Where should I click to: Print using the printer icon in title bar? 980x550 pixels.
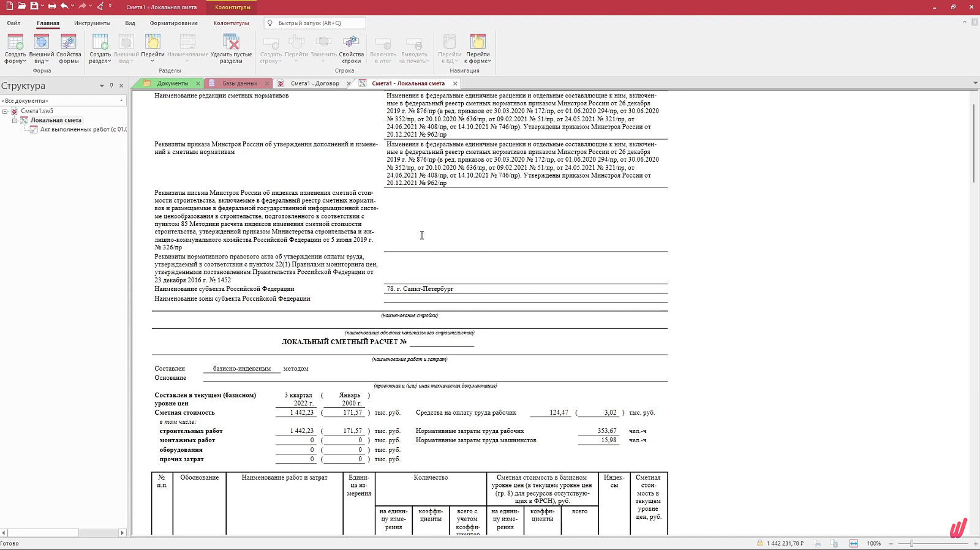point(52,6)
